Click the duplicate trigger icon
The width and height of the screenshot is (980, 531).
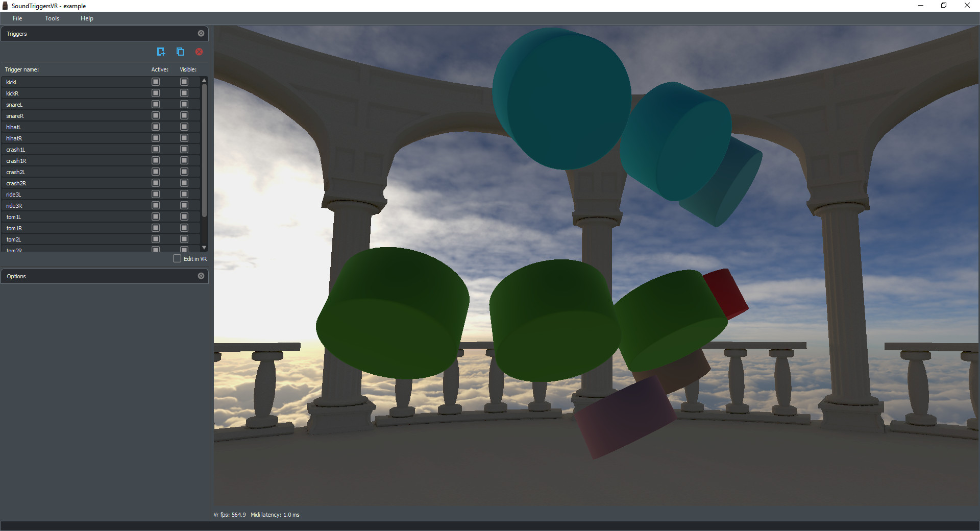pos(180,52)
